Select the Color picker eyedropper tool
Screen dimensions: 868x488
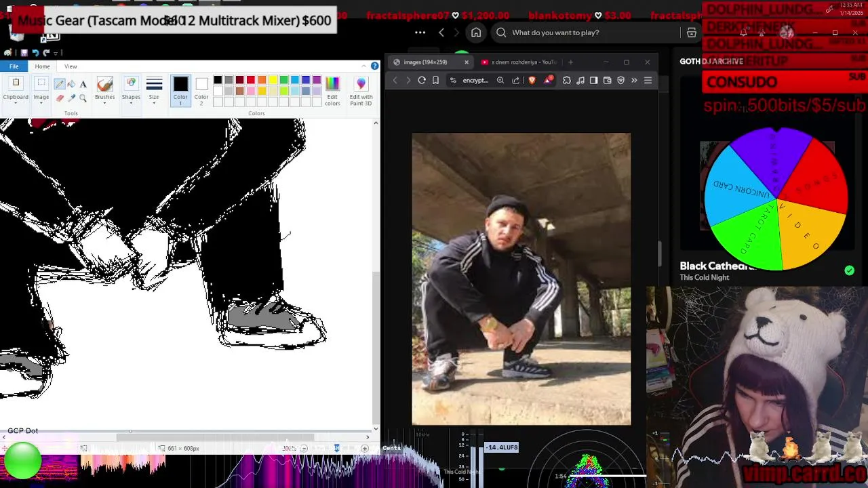click(x=71, y=98)
